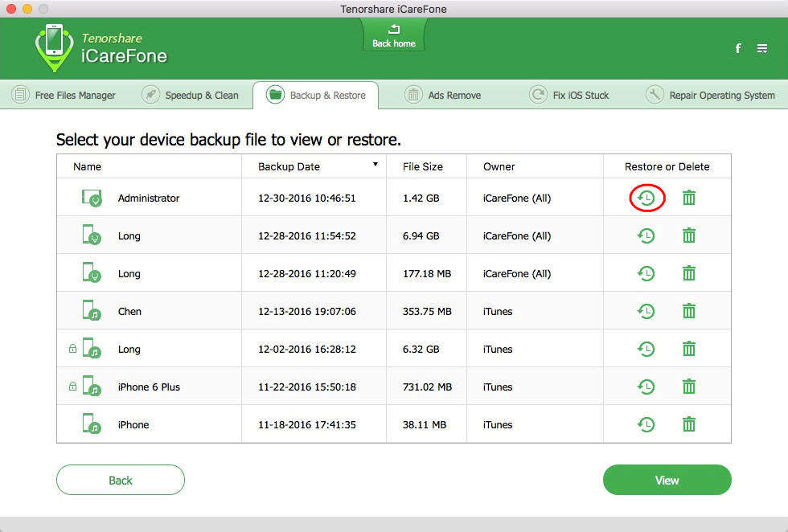Open the Ads Remove tab
This screenshot has height=532, width=788.
pos(443,95)
